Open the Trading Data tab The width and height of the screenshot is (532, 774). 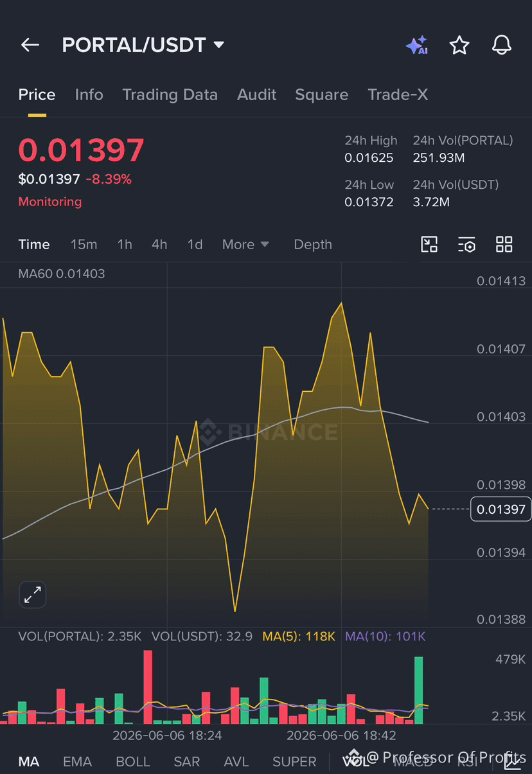(170, 94)
